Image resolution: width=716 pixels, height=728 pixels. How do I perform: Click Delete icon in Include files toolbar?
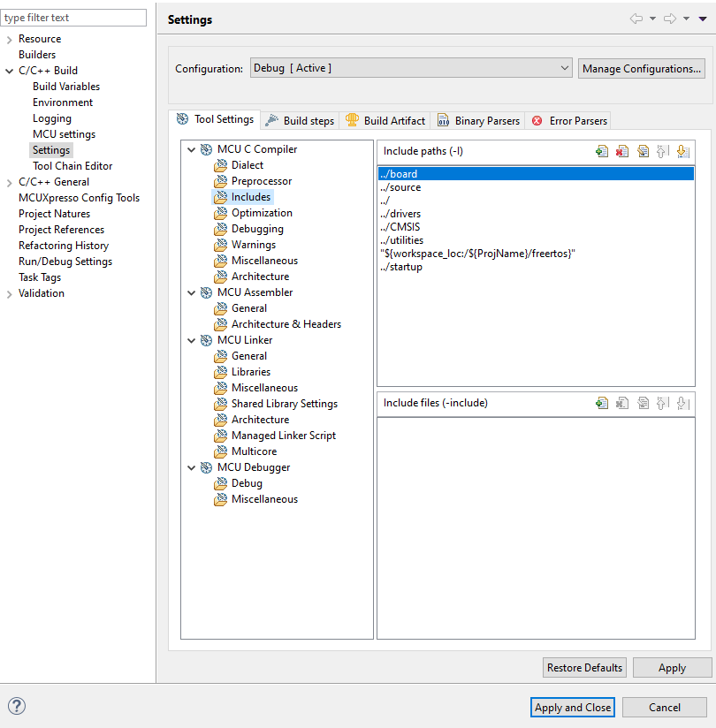click(622, 403)
